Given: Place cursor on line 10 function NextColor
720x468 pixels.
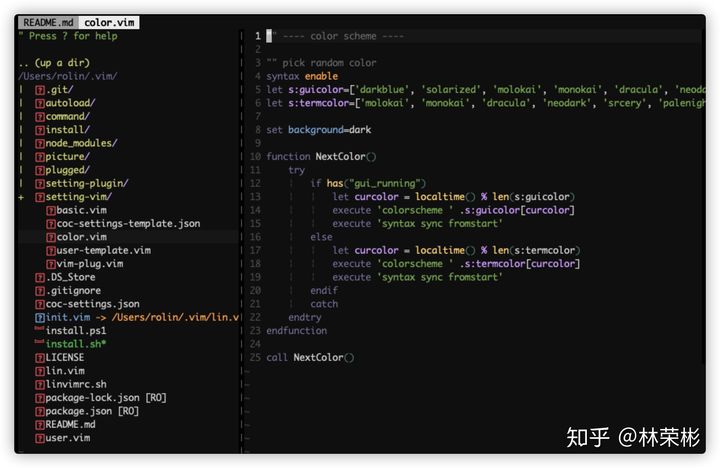Looking at the screenshot, I should 321,157.
